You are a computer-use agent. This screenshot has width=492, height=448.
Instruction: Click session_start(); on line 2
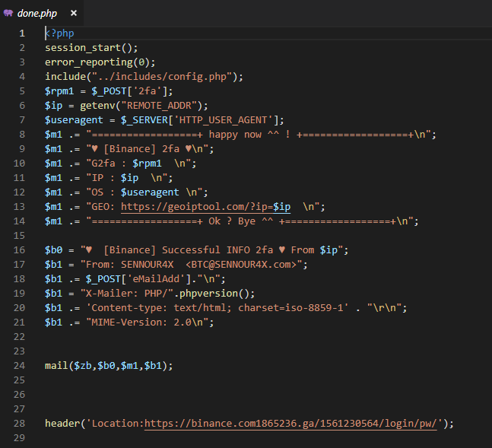coord(91,48)
